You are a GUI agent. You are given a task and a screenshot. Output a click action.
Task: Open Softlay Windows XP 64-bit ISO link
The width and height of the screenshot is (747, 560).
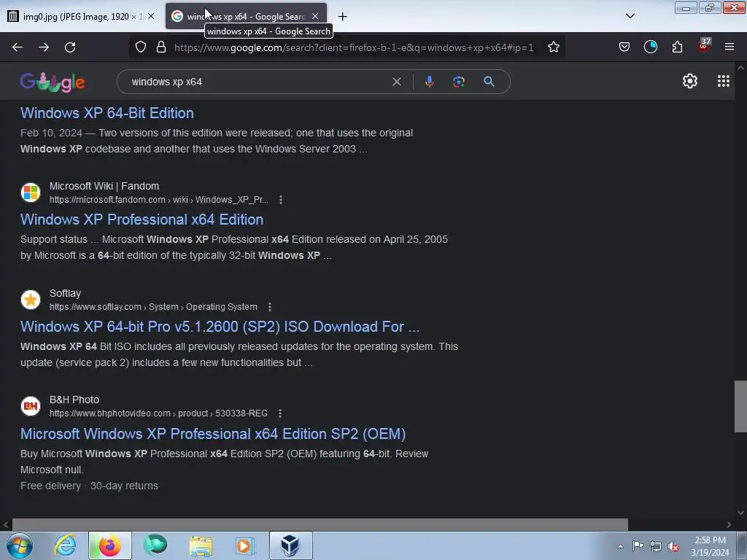click(220, 327)
